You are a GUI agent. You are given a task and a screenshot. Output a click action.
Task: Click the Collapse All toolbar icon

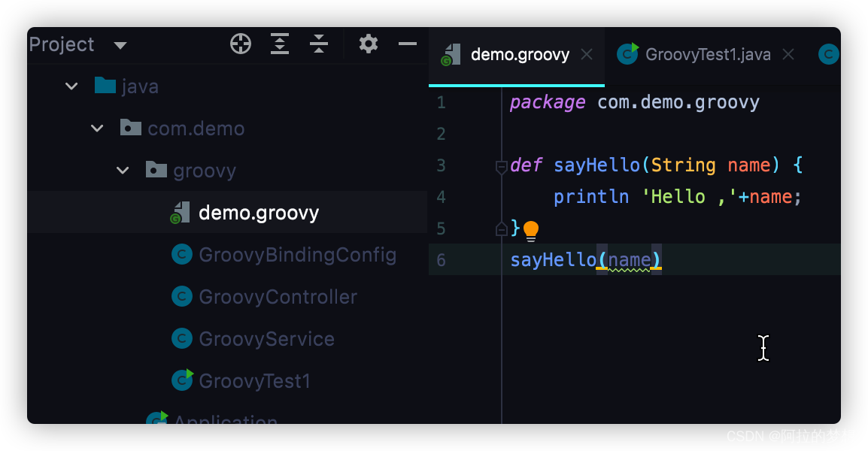pyautogui.click(x=319, y=44)
